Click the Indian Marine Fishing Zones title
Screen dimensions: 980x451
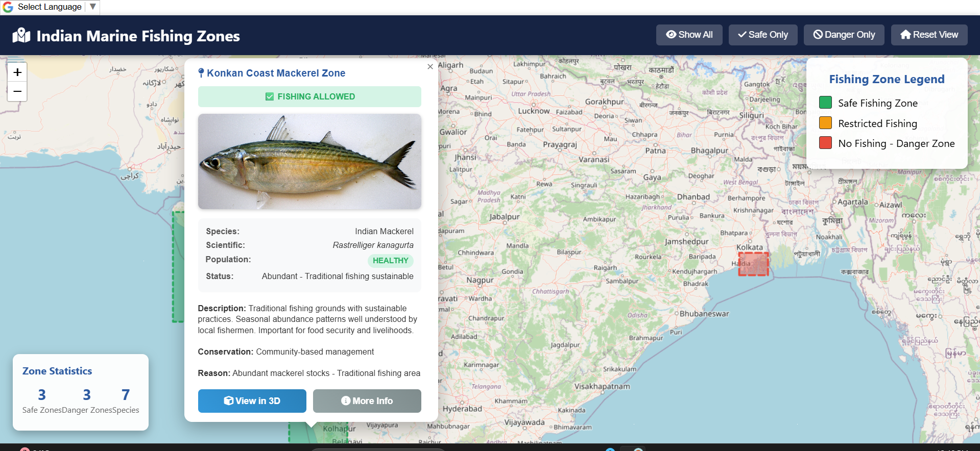coord(138,36)
